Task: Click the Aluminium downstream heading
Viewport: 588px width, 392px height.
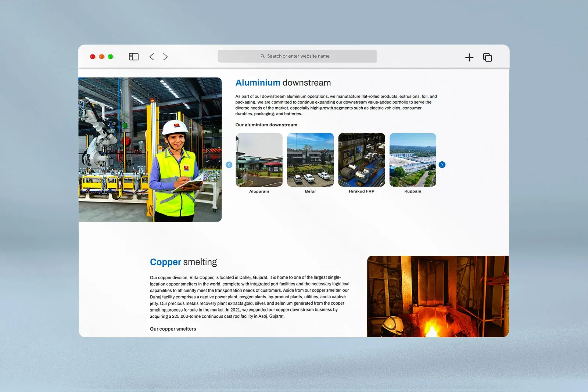Action: pos(283,83)
